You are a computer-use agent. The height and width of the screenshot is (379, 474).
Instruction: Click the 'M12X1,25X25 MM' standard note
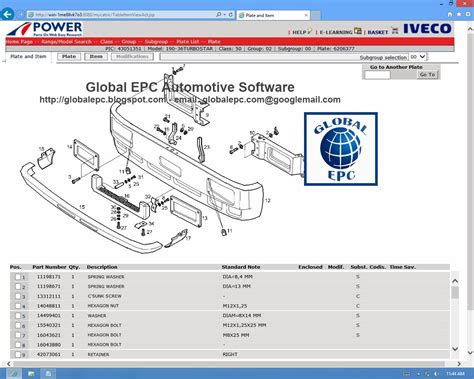(x=244, y=325)
